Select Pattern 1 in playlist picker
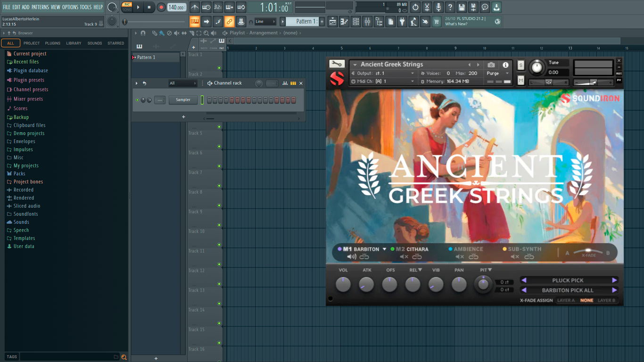The width and height of the screenshot is (644, 362). (x=156, y=58)
